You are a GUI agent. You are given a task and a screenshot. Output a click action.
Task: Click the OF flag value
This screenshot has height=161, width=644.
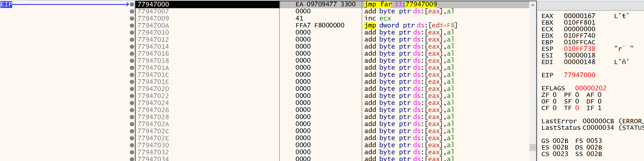tap(555, 101)
